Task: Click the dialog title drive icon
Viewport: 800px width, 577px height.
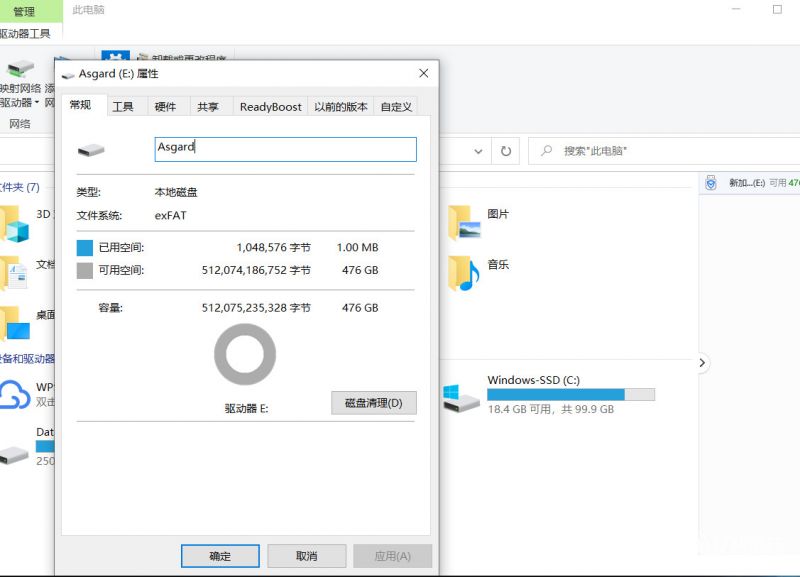Action: (x=68, y=75)
